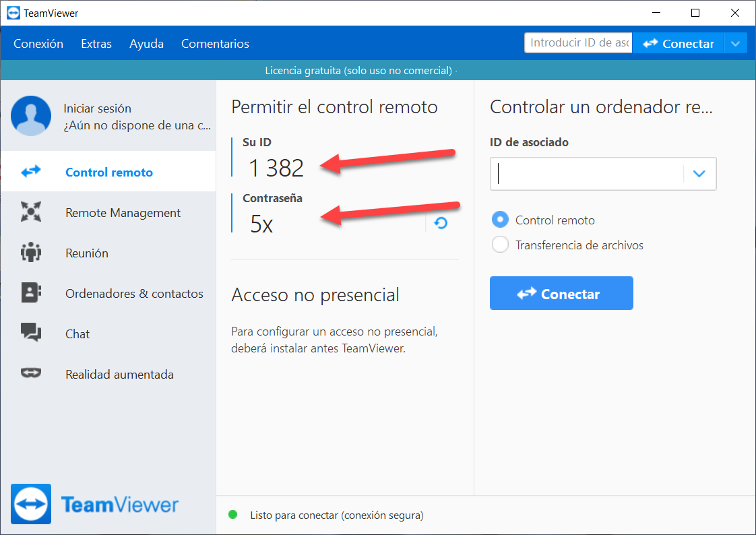Click the user profile avatar icon
This screenshot has width=756, height=535.
coord(31,116)
